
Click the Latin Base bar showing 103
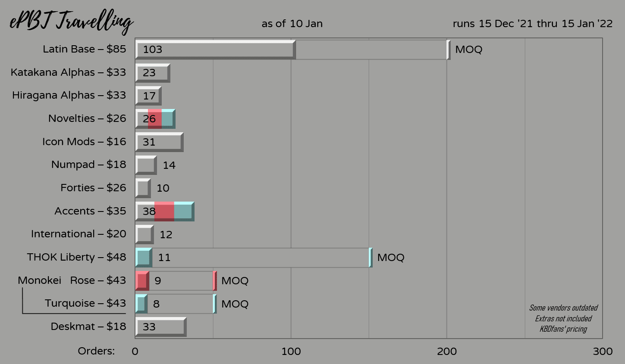tap(215, 50)
